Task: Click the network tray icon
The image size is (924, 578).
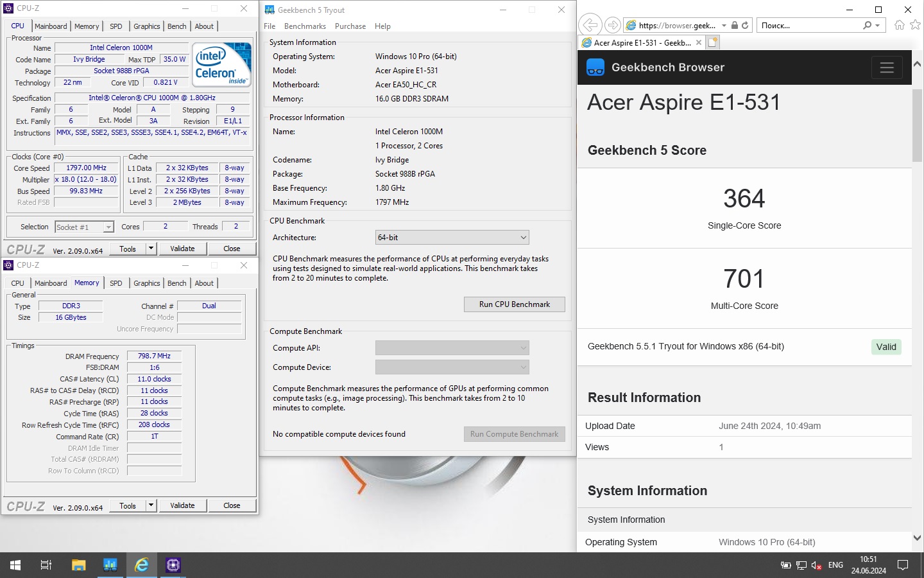Action: pyautogui.click(x=801, y=565)
